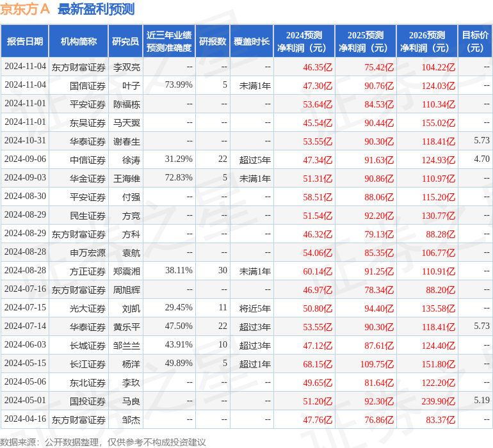
Task: Select researcher name 李玖
Action: click(131, 383)
